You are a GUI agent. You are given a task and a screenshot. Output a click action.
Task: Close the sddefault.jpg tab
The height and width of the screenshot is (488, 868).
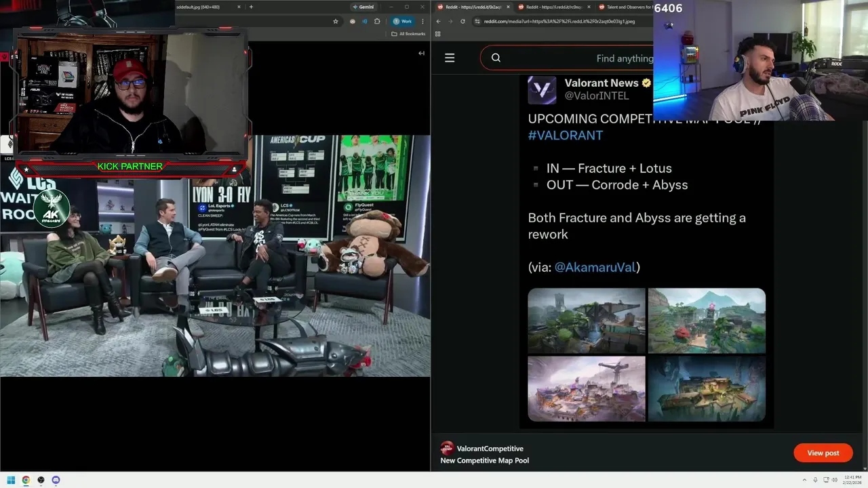[239, 7]
